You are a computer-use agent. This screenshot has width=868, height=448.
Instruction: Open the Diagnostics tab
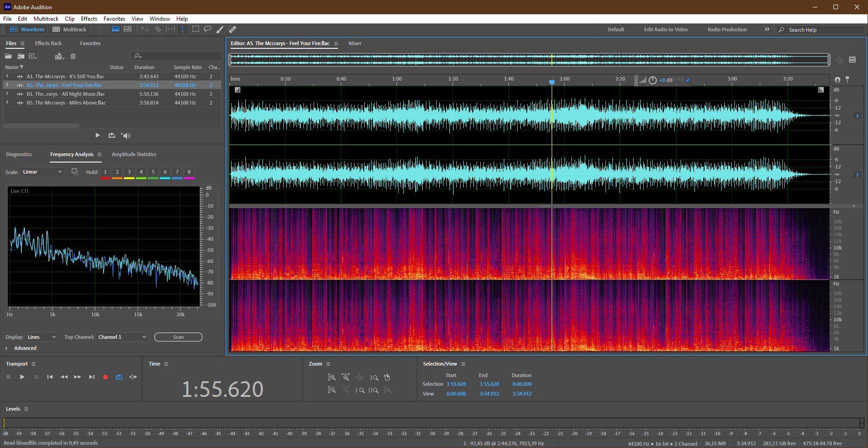[x=19, y=154]
